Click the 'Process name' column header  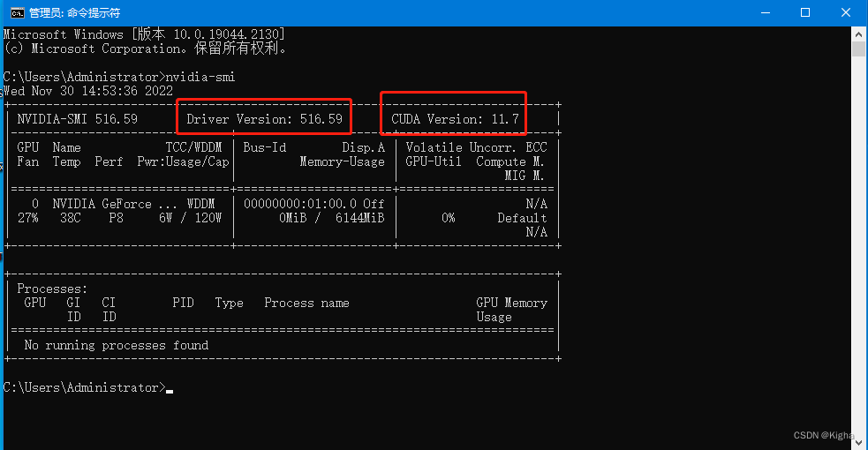[x=306, y=303]
